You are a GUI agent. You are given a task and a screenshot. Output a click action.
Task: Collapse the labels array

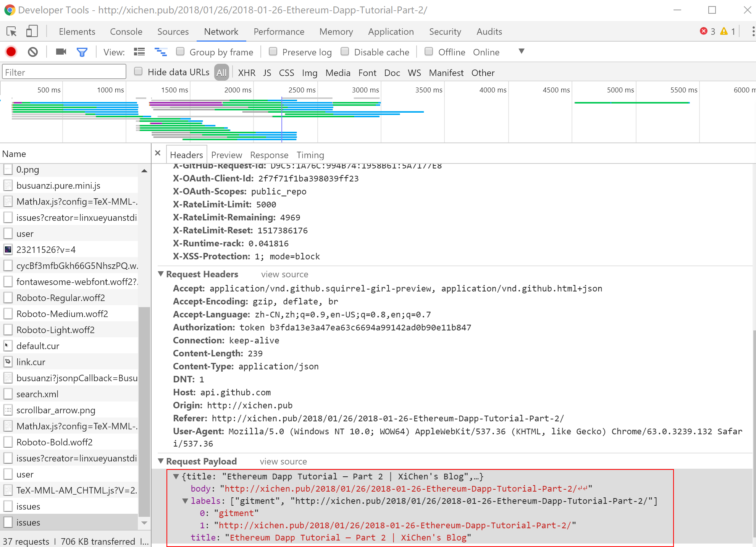[x=185, y=501]
